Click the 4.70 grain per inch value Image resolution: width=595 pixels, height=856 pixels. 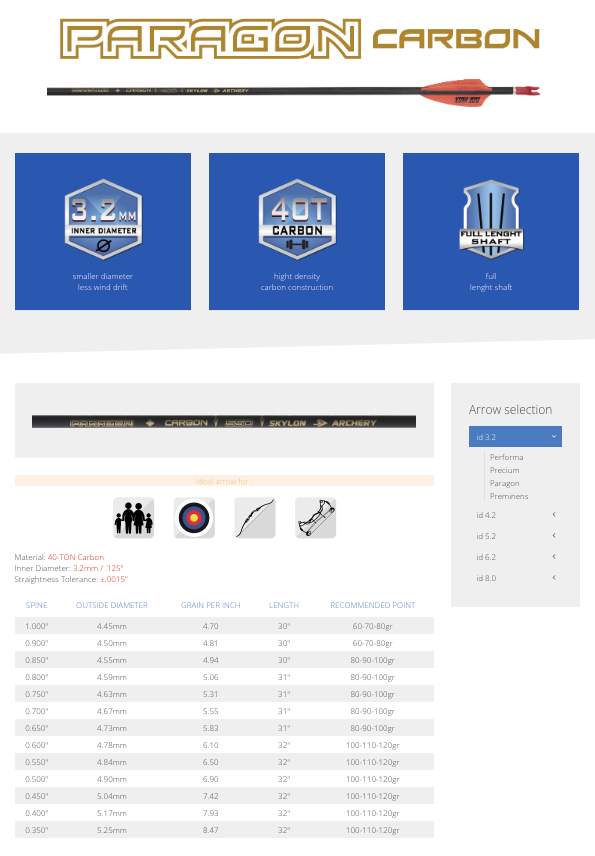(211, 626)
